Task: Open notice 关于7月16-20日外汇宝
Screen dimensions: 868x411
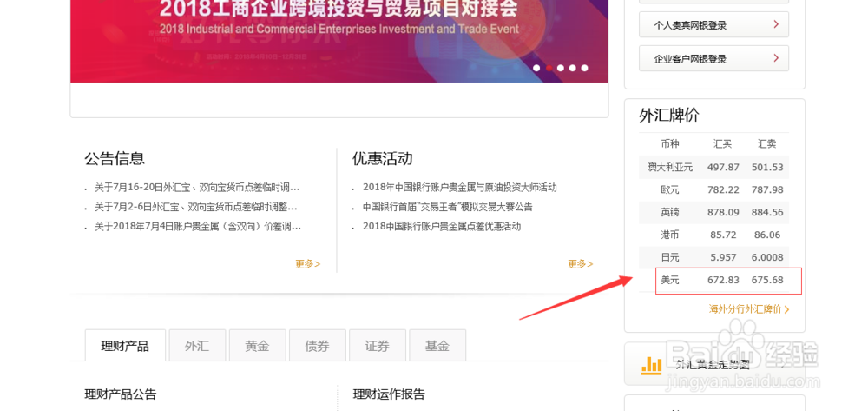Action: coord(197,188)
